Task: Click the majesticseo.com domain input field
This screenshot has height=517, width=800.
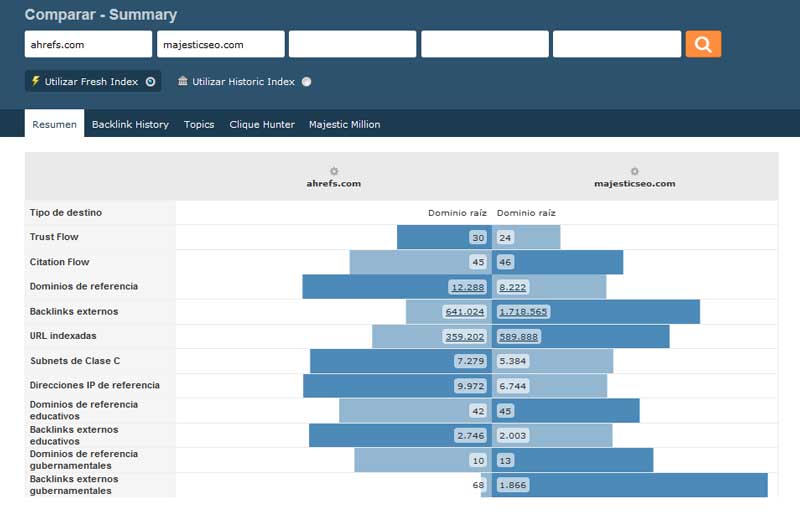Action: pyautogui.click(x=220, y=44)
